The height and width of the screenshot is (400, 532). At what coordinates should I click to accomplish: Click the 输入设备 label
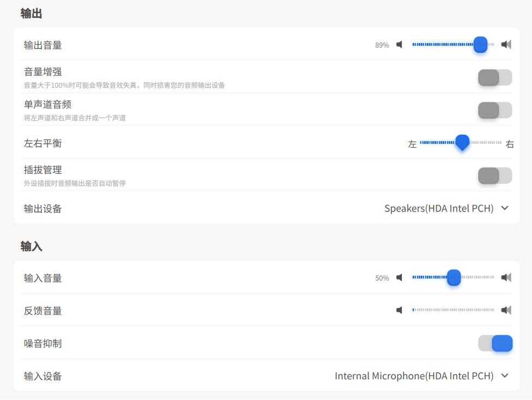tap(43, 376)
